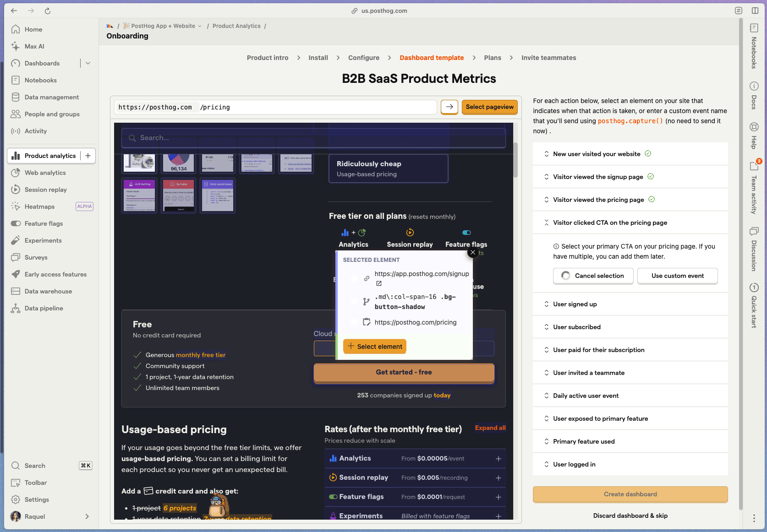Viewport: 767px width, 532px height.
Task: Expand the 'New user visited your website' action
Action: (x=630, y=154)
